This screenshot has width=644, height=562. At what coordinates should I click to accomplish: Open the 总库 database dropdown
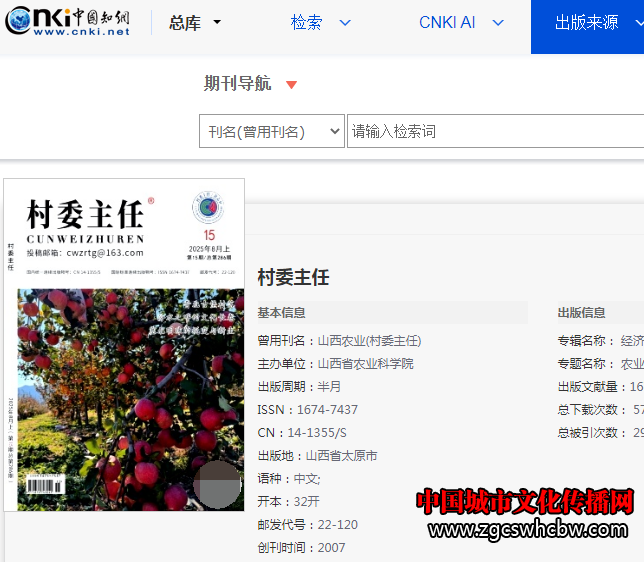pos(195,23)
